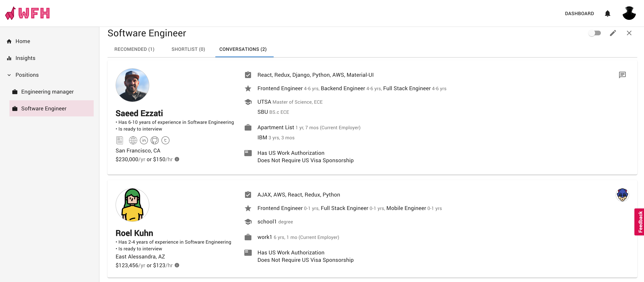644x282 pixels.
Task: Click the Insights bar chart icon
Action: pos(9,58)
